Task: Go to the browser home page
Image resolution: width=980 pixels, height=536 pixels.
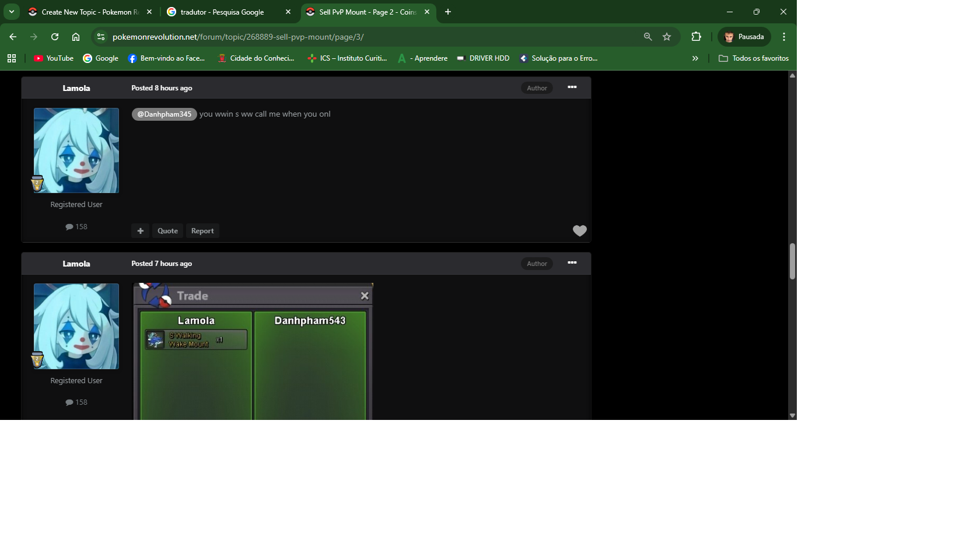Action: pos(76,37)
